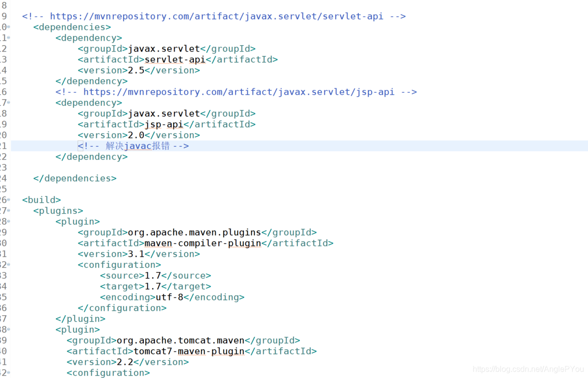The height and width of the screenshot is (378, 588).
Task: Click version value 2.0
Action: coord(136,135)
